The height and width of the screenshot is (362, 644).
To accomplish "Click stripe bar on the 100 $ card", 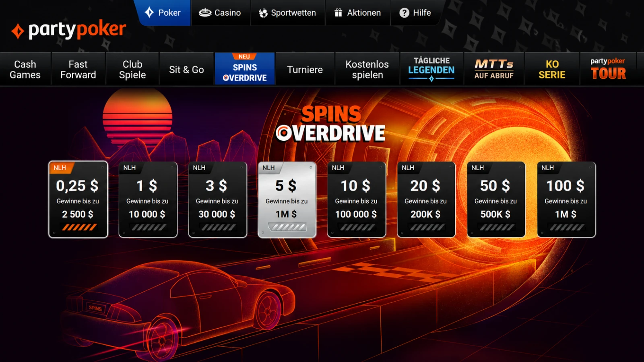I will [567, 227].
